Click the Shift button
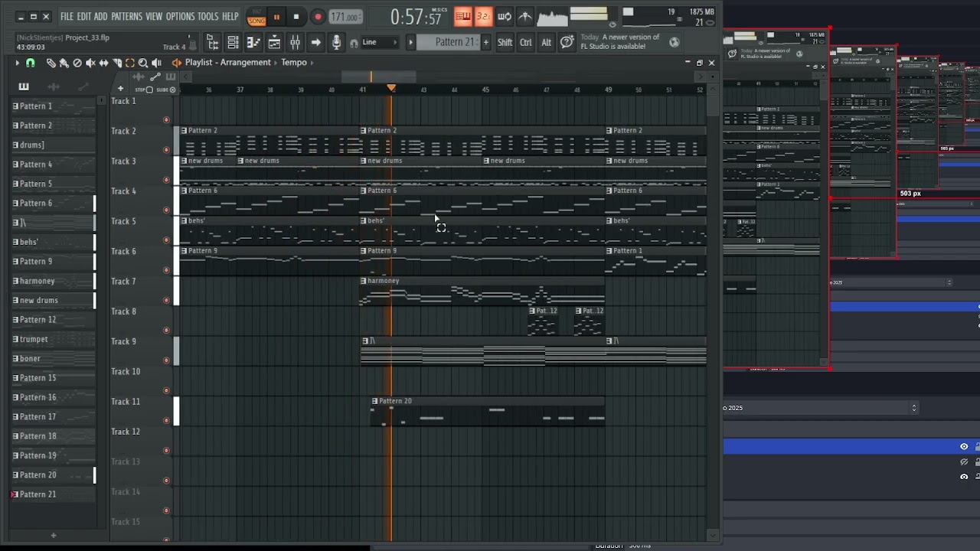Screen dimensions: 980x551 505,43
